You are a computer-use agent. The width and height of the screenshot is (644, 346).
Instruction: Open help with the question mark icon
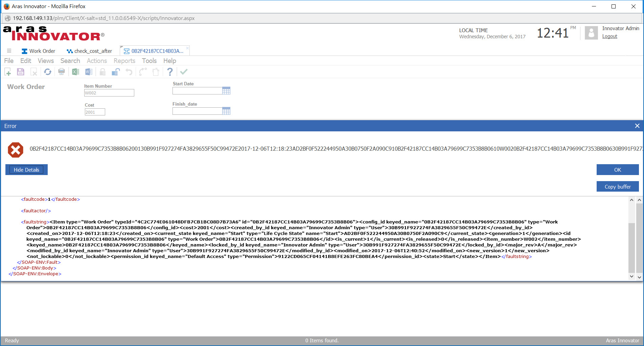[x=170, y=72]
